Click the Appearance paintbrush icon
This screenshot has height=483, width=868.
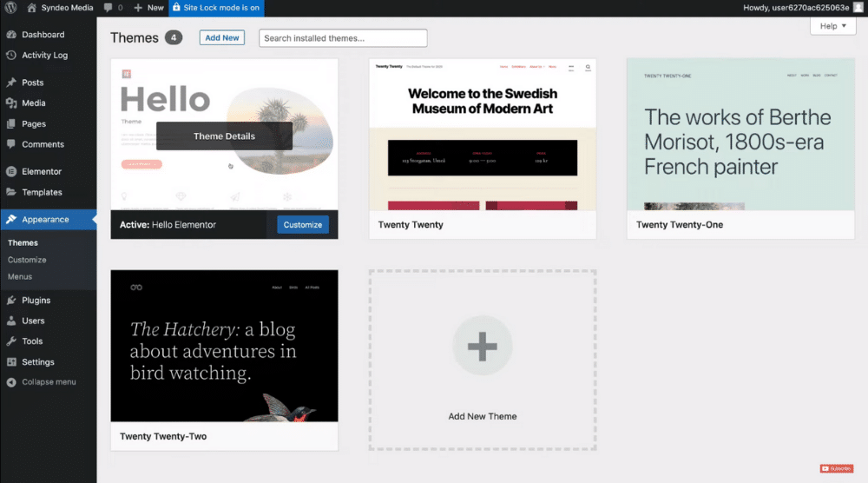[x=11, y=219]
